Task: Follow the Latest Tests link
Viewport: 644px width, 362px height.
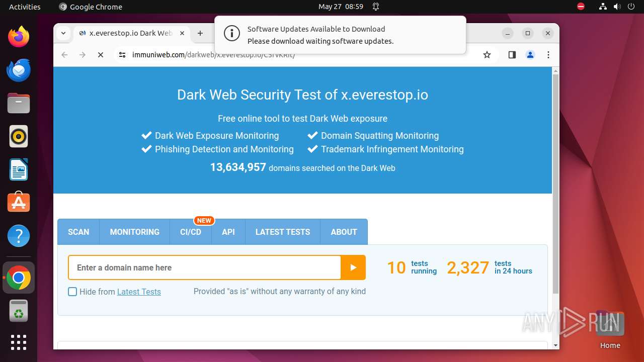Action: (139, 292)
